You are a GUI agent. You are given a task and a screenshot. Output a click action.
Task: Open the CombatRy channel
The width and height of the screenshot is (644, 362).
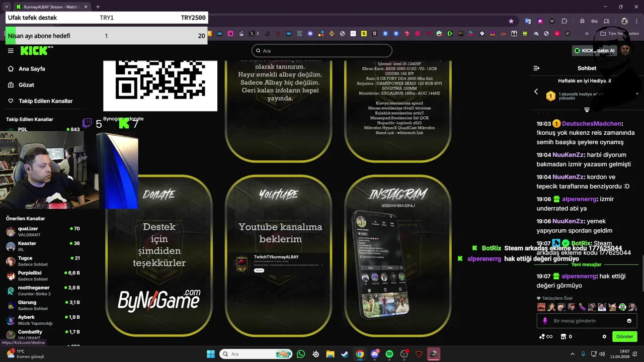[x=43, y=334]
